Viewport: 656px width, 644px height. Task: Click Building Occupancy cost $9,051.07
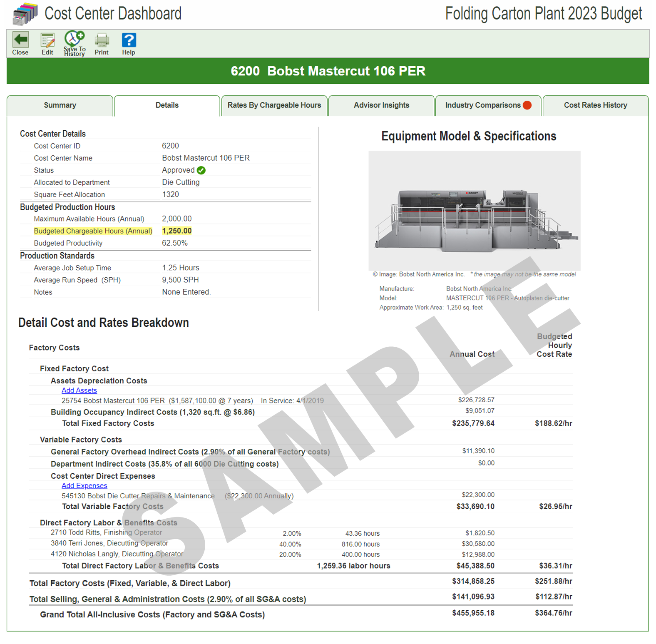tap(480, 411)
